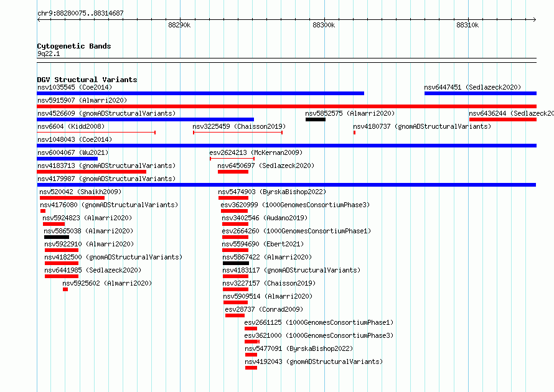Viewport: 554px width, 392px height.
Task: Open nsv4192043 (gnomADStructuralVariants) label
Action: (x=314, y=362)
